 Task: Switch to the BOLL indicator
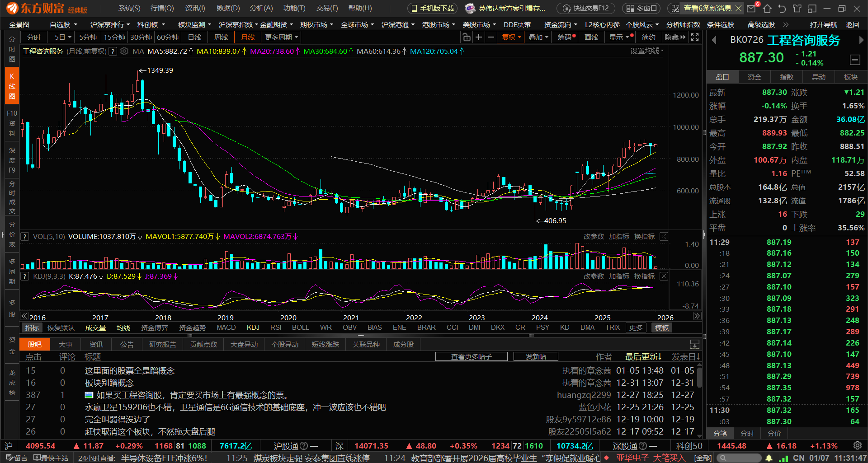(x=301, y=327)
